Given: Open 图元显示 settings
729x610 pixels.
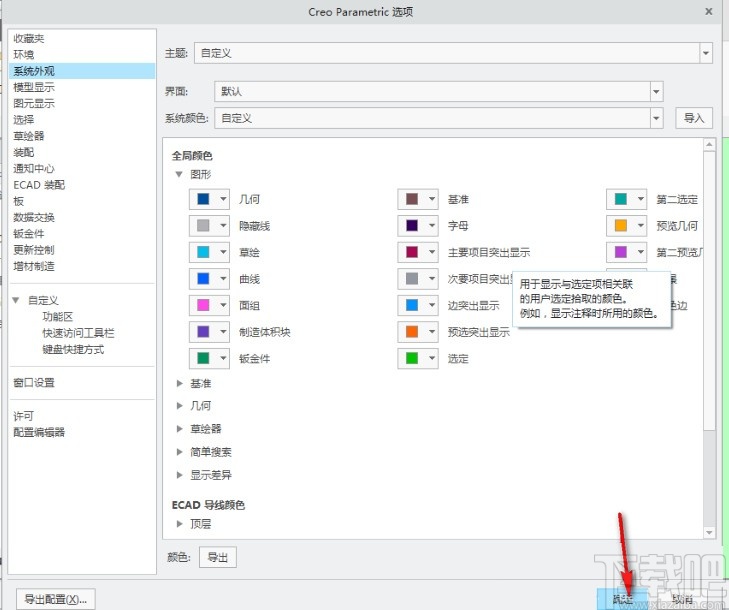Looking at the screenshot, I should pyautogui.click(x=34, y=104).
